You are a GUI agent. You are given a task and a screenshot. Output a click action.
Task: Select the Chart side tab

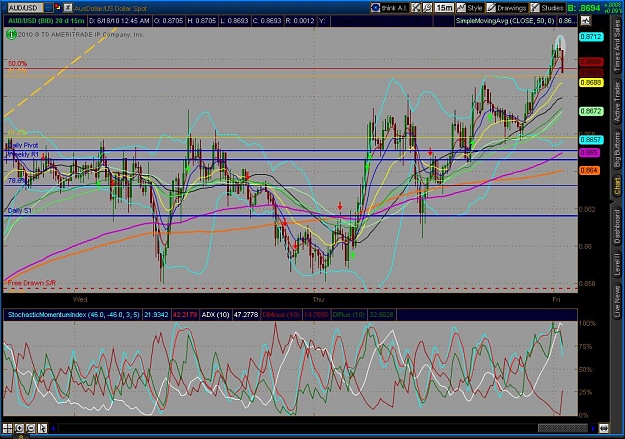pos(617,187)
